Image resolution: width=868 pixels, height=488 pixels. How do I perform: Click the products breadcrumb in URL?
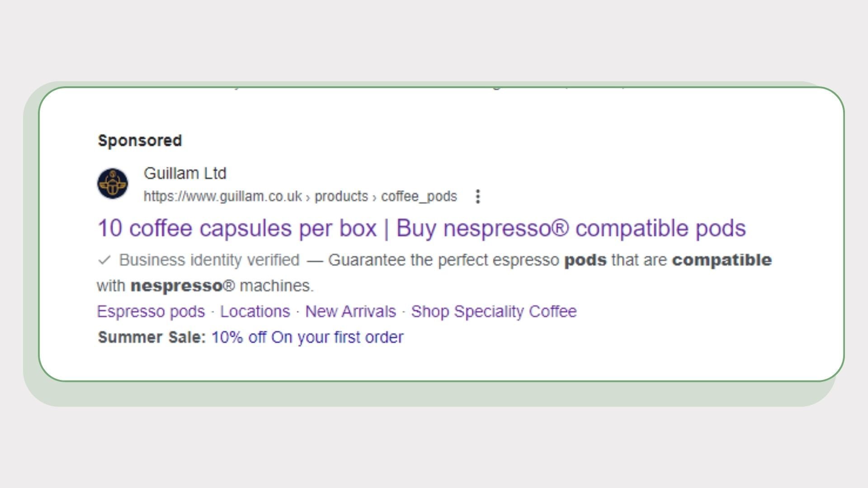click(x=341, y=197)
